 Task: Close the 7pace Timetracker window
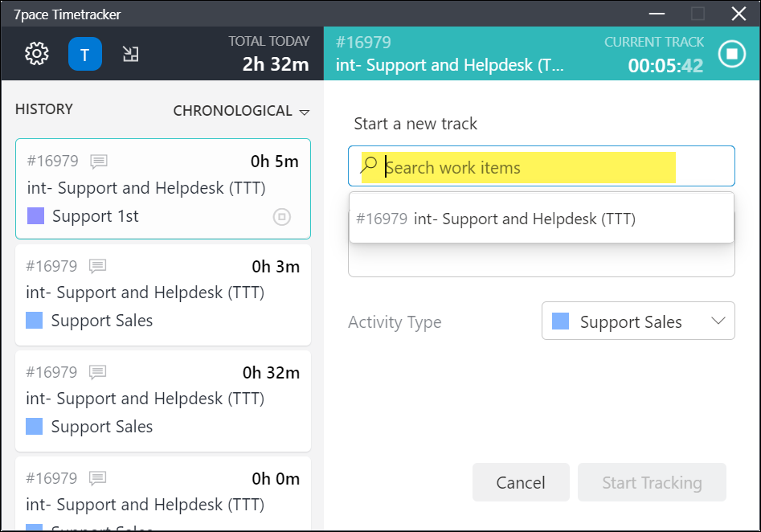(738, 14)
